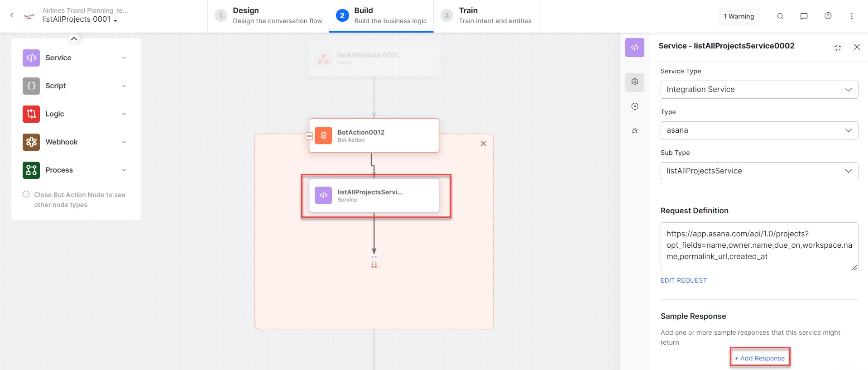The height and width of the screenshot is (370, 868).
Task: Click the green Process node icon
Action: [x=31, y=170]
